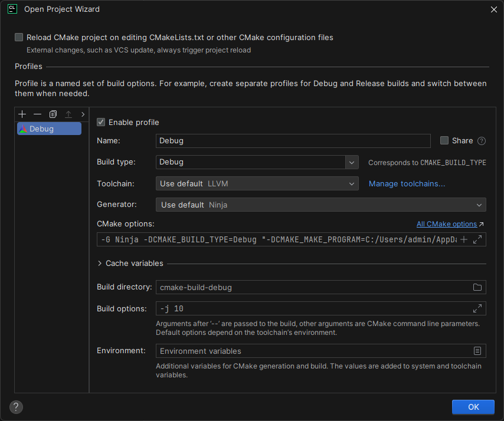Confirm the wizard with the OK button

point(473,407)
